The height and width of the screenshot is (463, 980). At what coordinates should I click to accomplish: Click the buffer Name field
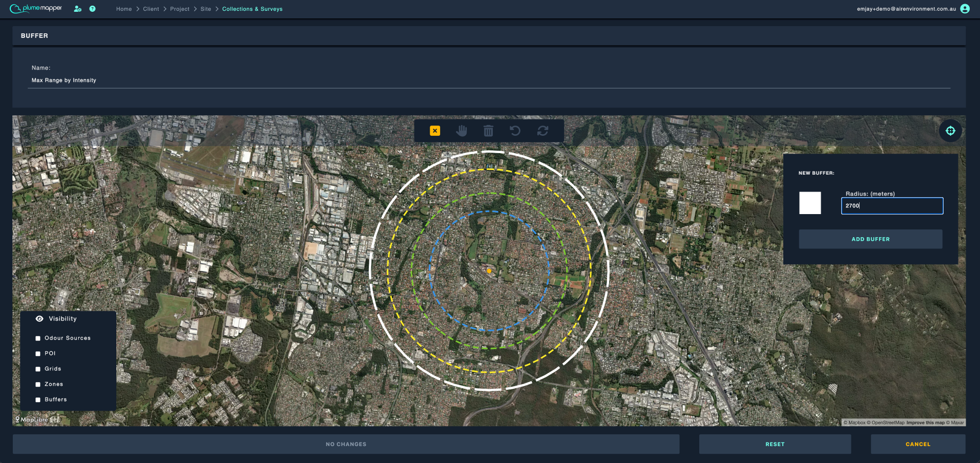489,80
